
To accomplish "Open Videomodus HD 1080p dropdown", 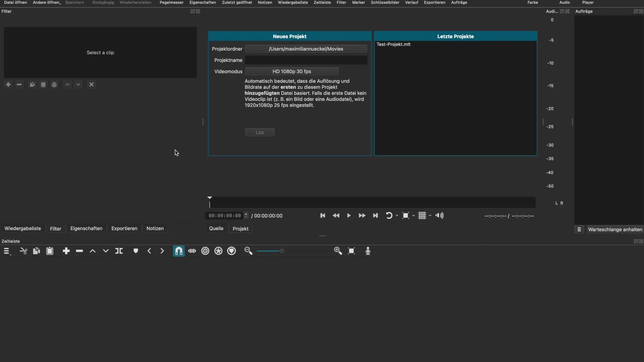I will click(291, 71).
